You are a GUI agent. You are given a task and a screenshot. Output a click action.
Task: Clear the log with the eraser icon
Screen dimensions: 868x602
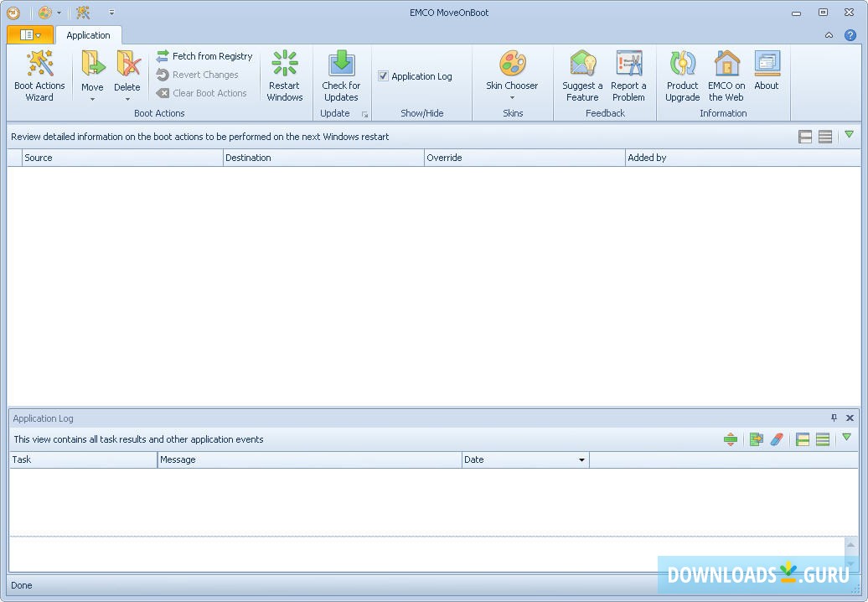pos(777,439)
